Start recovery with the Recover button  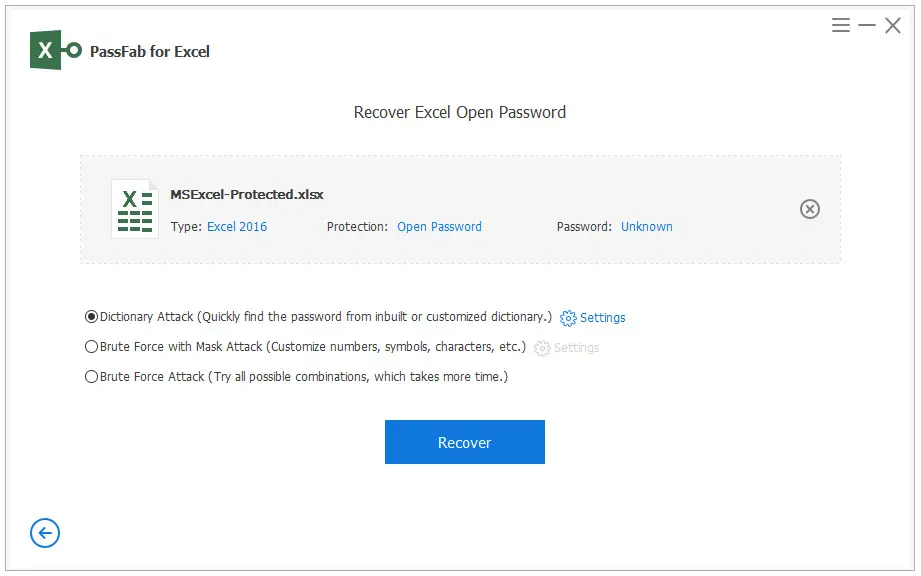click(x=465, y=442)
